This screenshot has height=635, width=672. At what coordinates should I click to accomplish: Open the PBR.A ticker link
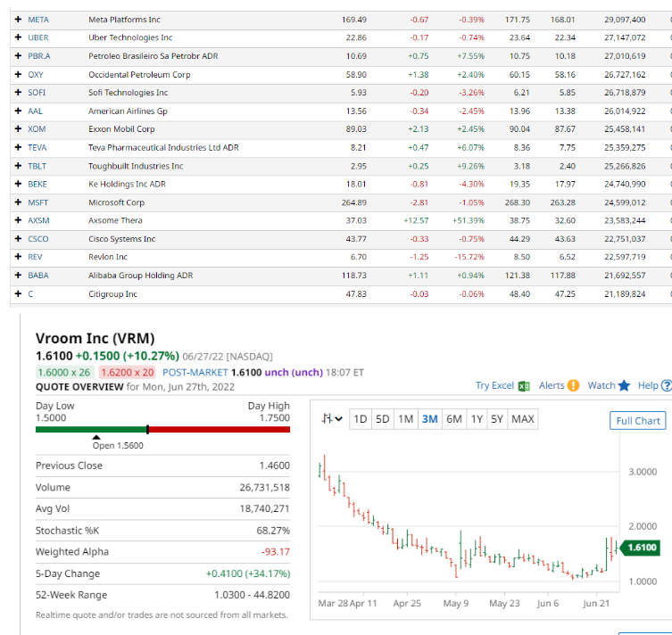coord(39,56)
